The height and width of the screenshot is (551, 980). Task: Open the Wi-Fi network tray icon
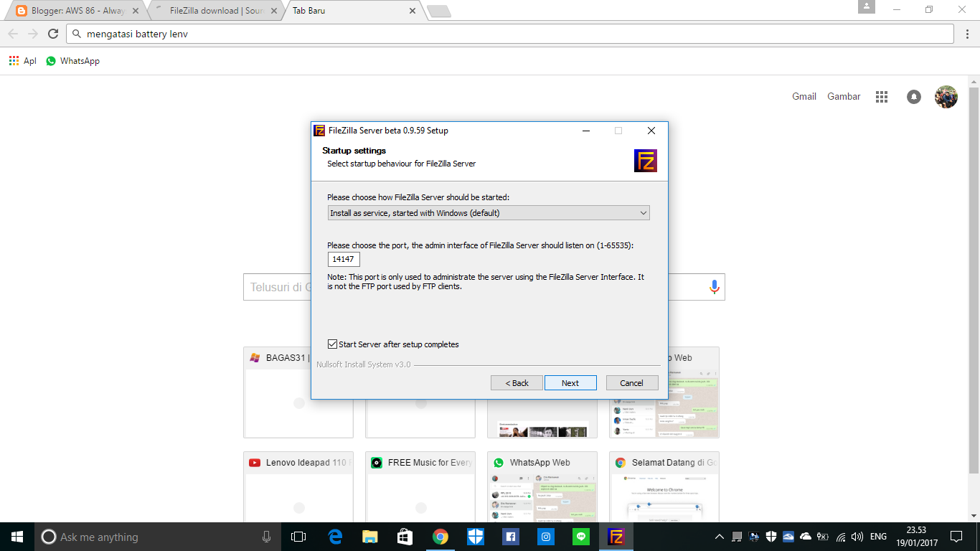coord(840,537)
